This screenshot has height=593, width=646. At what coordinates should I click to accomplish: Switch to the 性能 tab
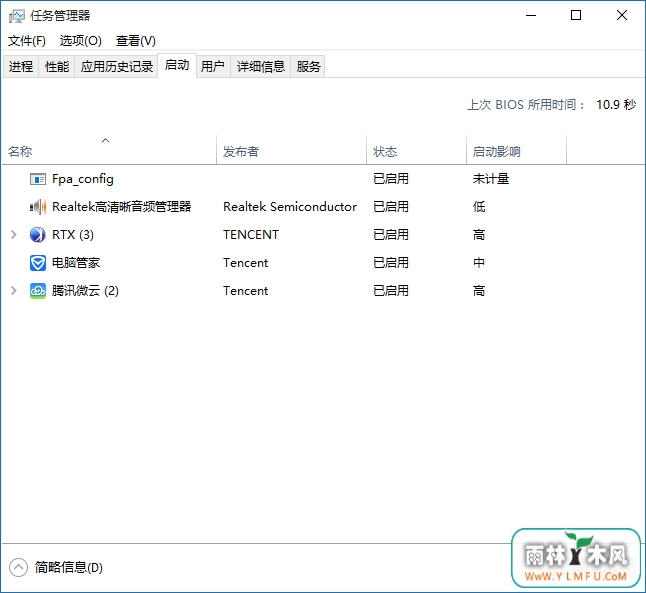click(x=57, y=66)
